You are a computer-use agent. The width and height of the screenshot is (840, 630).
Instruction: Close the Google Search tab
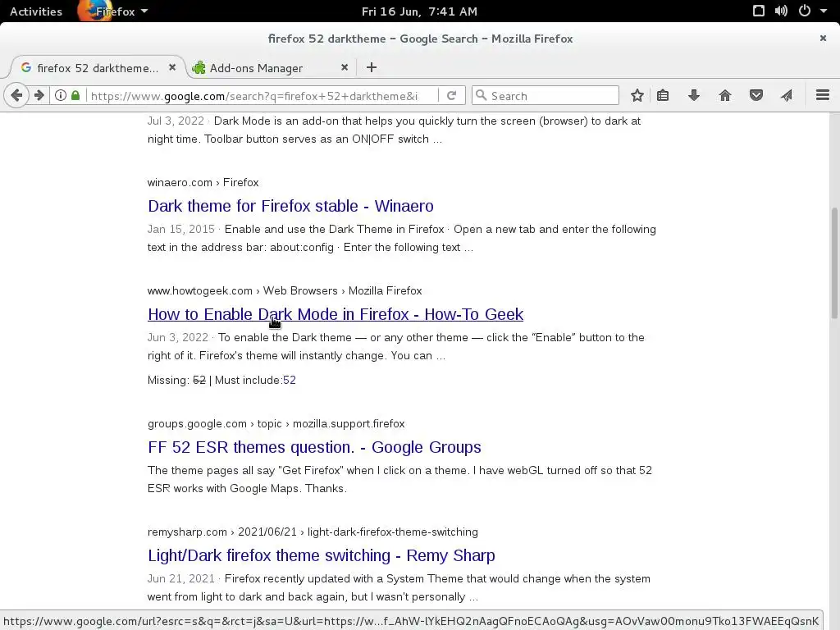click(172, 67)
